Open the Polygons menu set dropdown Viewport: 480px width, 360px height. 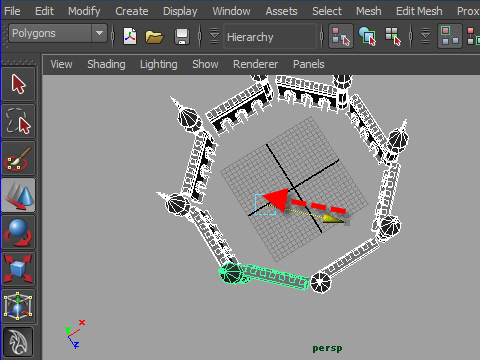click(58, 33)
